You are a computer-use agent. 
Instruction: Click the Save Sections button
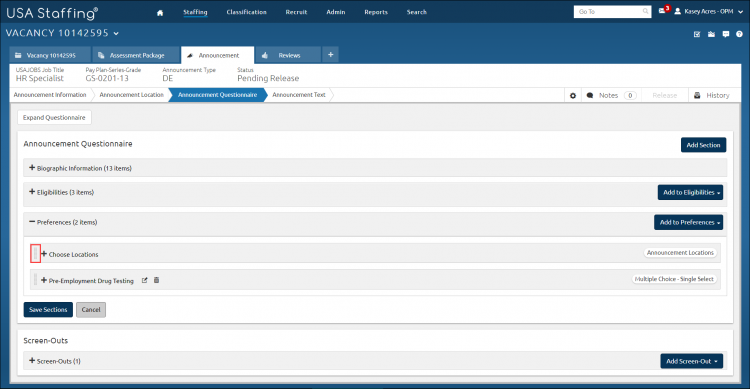[48, 310]
